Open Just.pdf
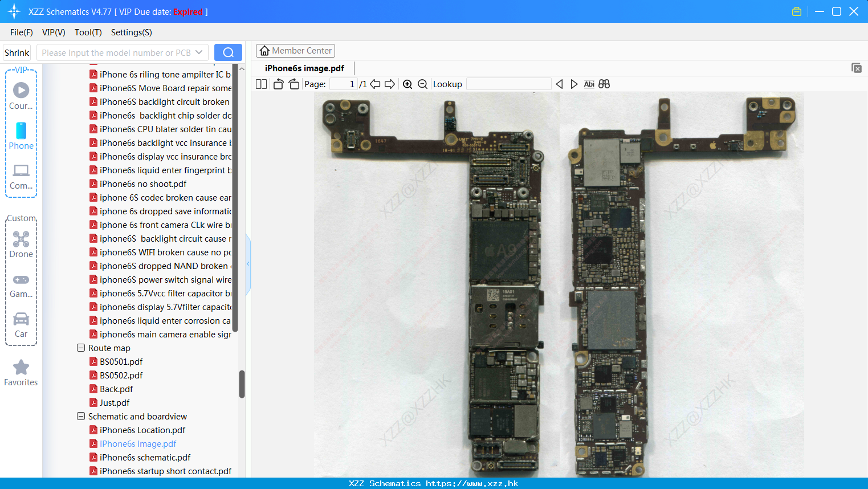868x489 pixels. pos(115,402)
